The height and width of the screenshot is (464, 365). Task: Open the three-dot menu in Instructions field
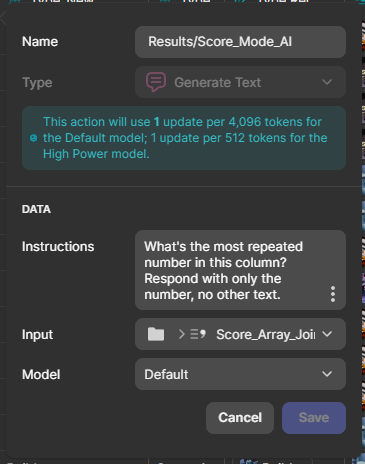[333, 294]
